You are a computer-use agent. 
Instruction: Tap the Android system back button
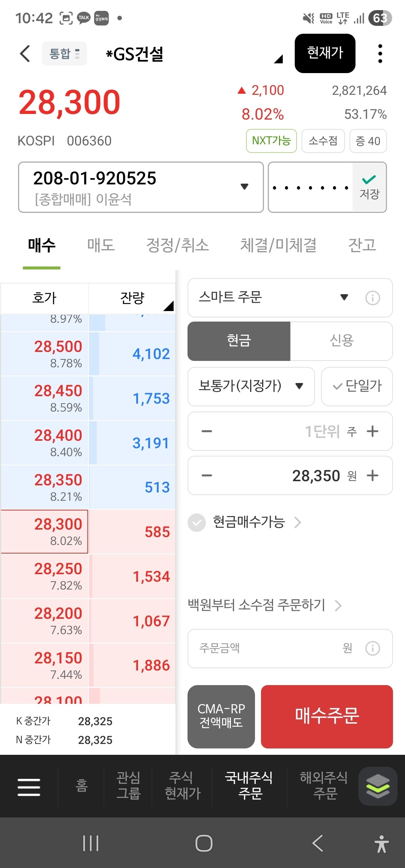click(x=318, y=843)
